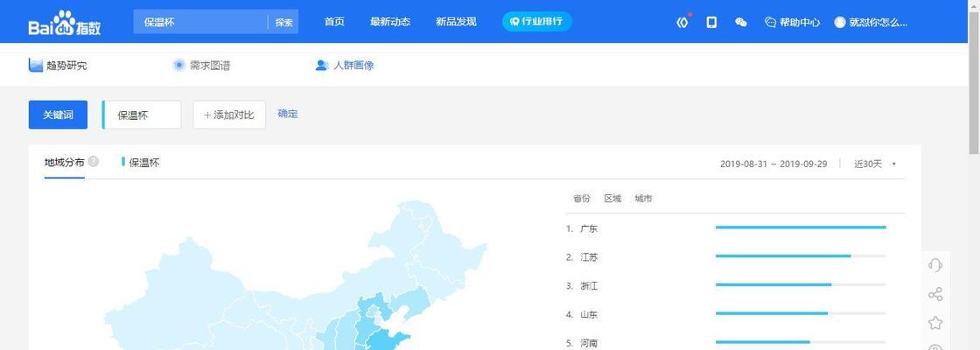
Task: Expand the 近30天 time range dropdown
Action: click(874, 164)
